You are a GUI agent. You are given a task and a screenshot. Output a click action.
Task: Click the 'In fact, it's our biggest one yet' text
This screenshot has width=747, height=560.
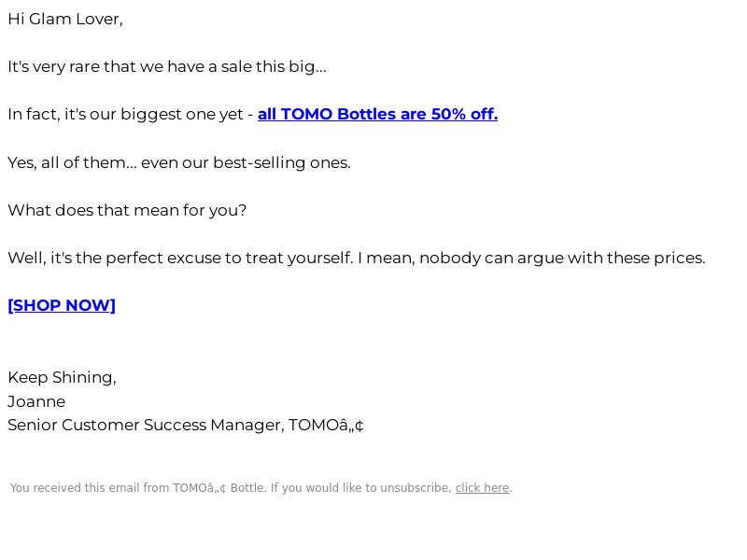pos(126,114)
